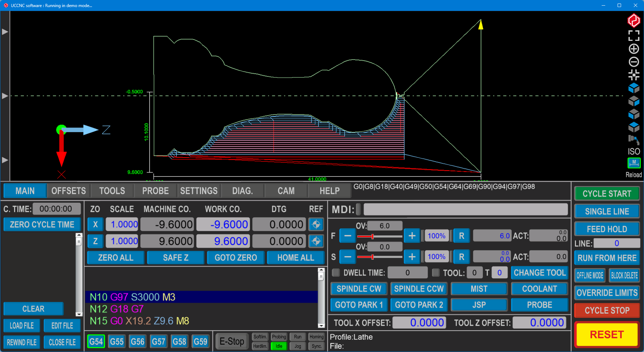
Task: Zoom in the toolpath viewer
Action: tap(633, 49)
